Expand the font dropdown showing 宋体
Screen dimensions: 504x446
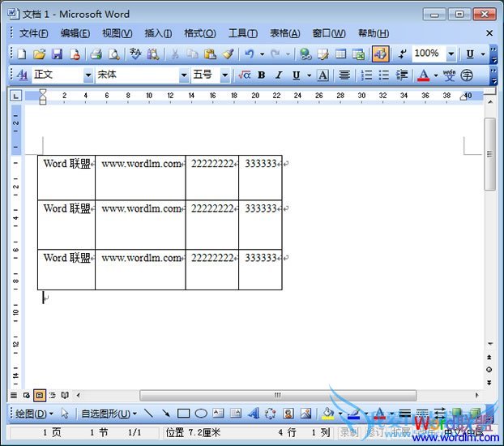point(184,75)
